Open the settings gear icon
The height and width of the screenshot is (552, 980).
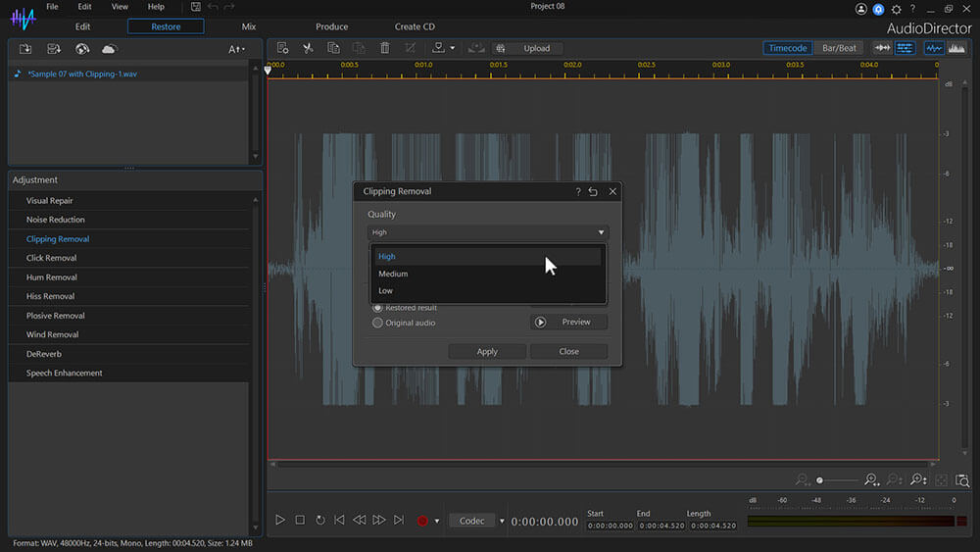[x=896, y=9]
